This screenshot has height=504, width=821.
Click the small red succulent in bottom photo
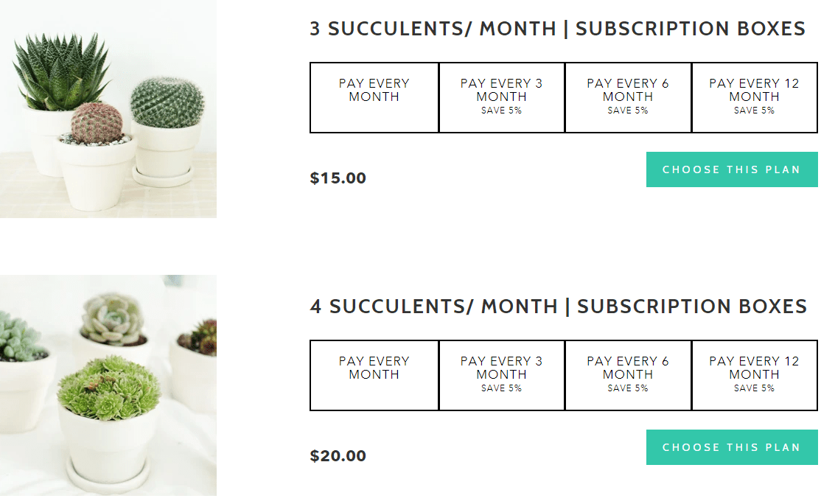click(x=200, y=337)
